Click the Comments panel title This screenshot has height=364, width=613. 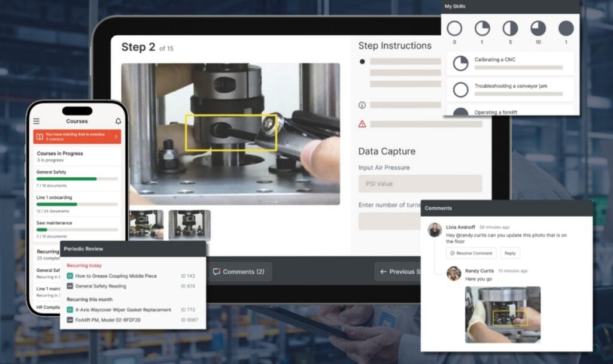pos(438,208)
